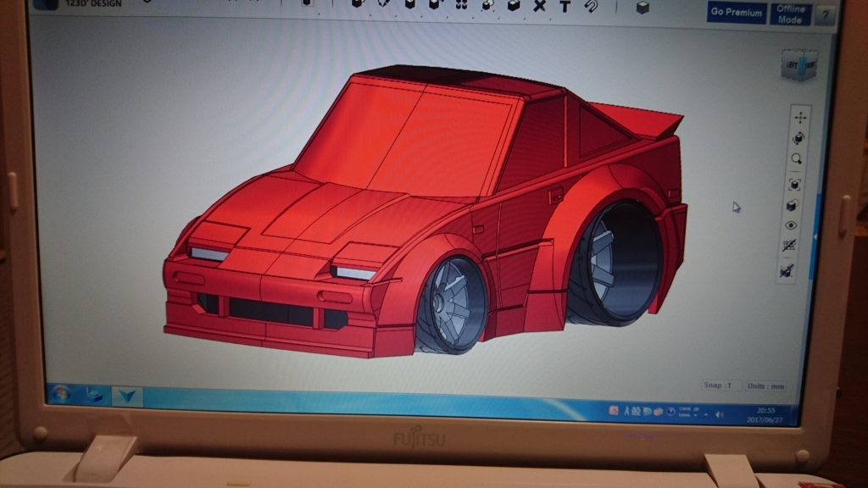Image resolution: width=868 pixels, height=488 pixels.
Task: Activate the Snap magnet tool in toolbar
Action: coord(591,7)
